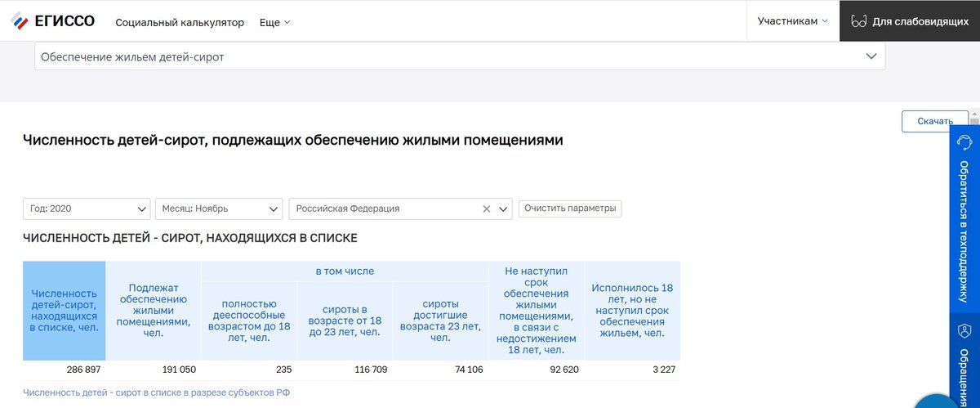Open the Обеспечение жильем детей-сирот selector

point(460,56)
